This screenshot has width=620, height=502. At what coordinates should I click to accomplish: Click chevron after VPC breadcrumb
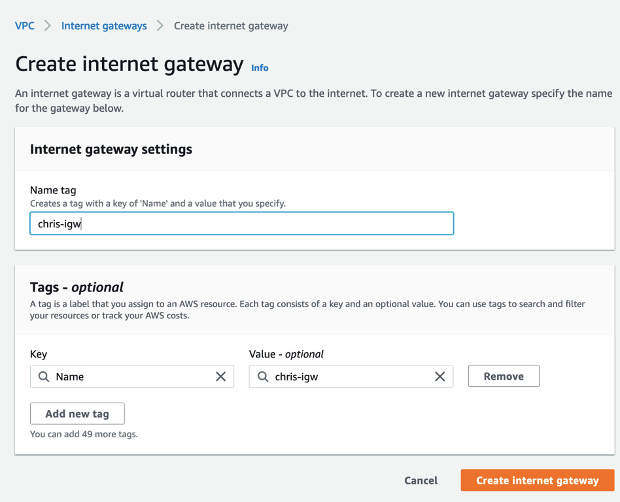47,26
